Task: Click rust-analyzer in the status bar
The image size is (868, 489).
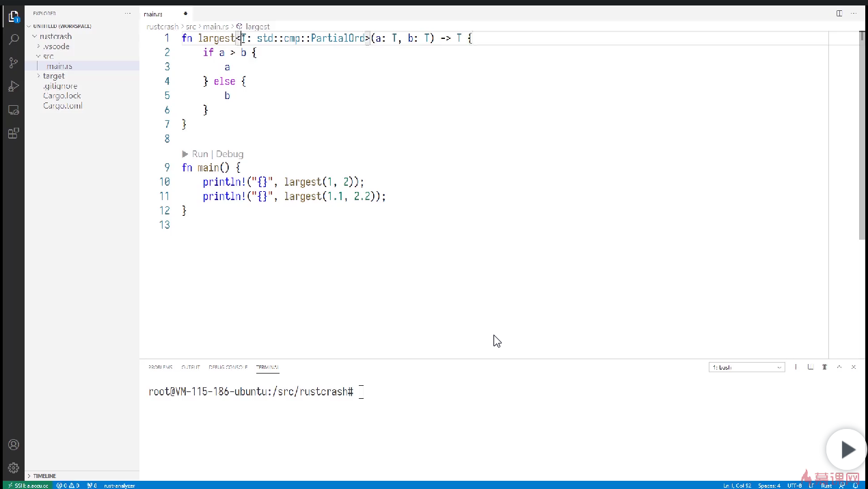Action: click(x=120, y=485)
